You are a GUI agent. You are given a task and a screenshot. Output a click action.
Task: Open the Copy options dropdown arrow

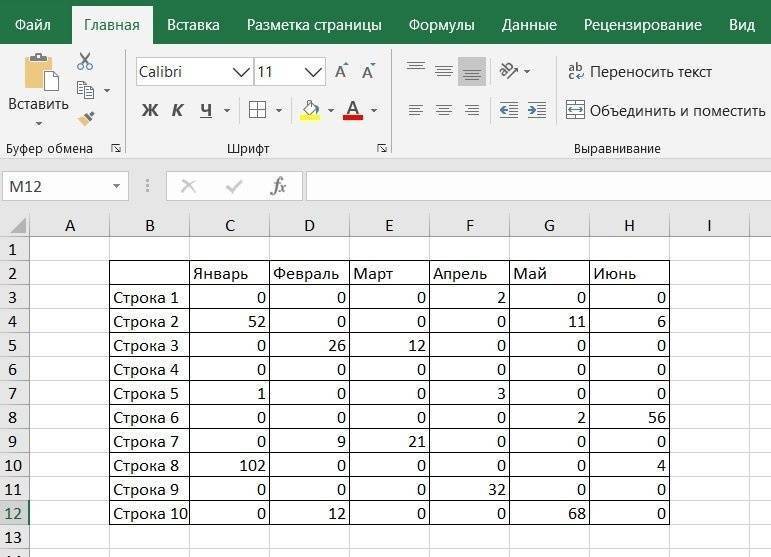[x=107, y=90]
